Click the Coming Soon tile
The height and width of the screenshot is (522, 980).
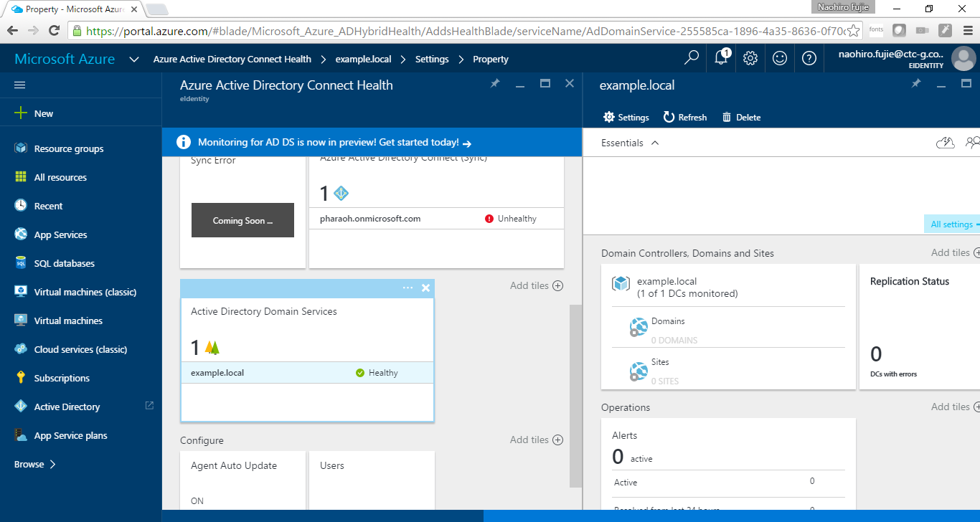[x=242, y=220]
